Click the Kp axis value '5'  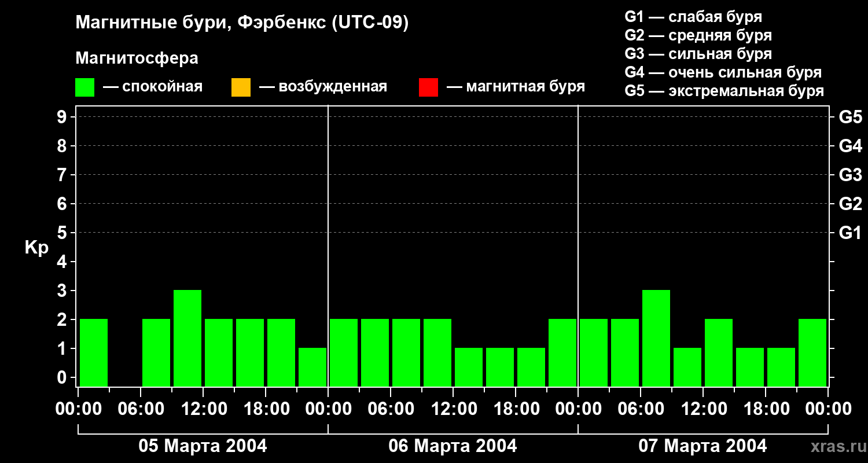63,233
